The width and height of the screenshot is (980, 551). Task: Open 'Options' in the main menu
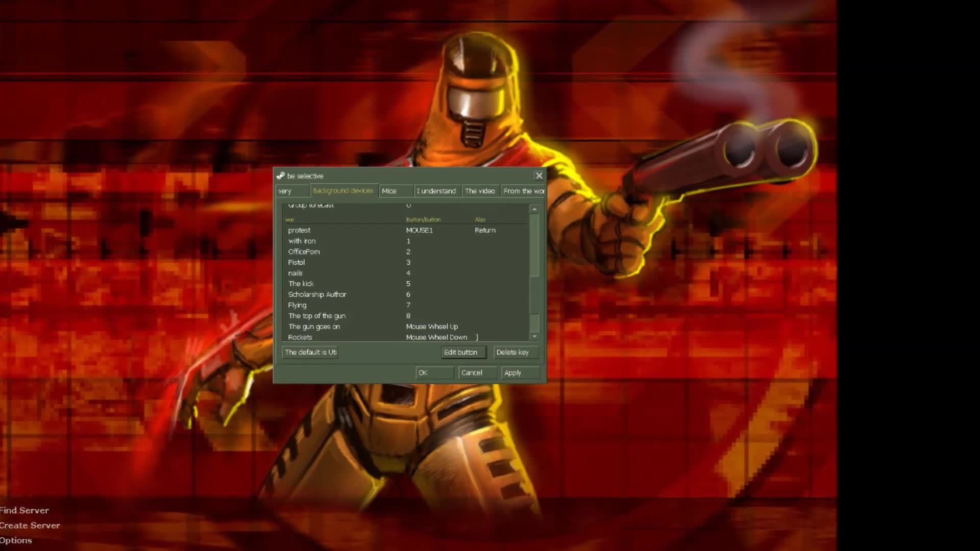coord(16,540)
